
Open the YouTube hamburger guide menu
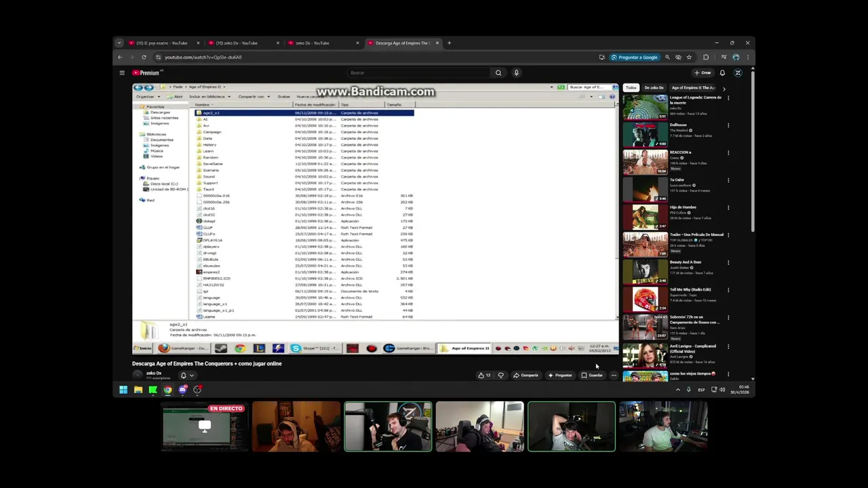click(x=122, y=73)
